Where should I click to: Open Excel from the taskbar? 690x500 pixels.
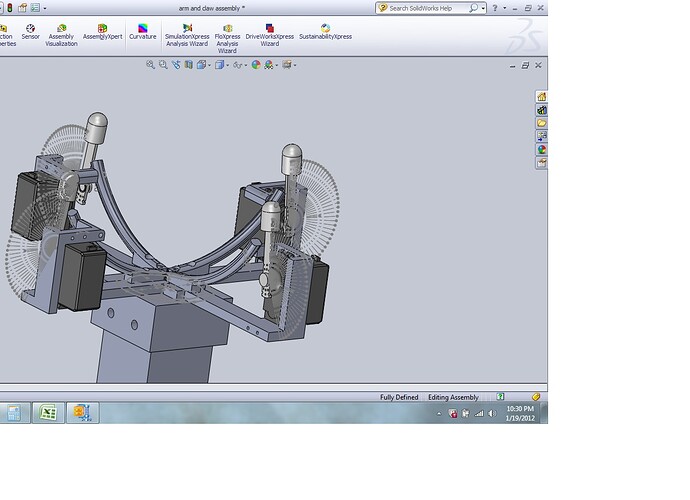tap(48, 413)
